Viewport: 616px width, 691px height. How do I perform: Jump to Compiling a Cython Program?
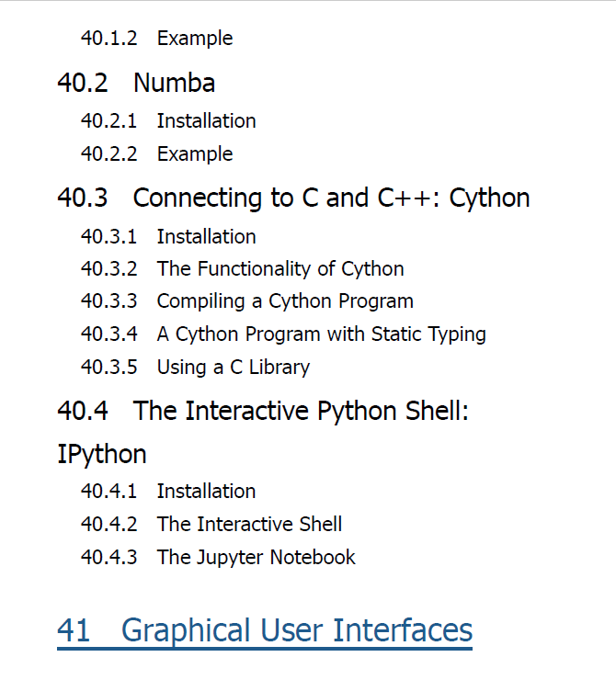[285, 301]
